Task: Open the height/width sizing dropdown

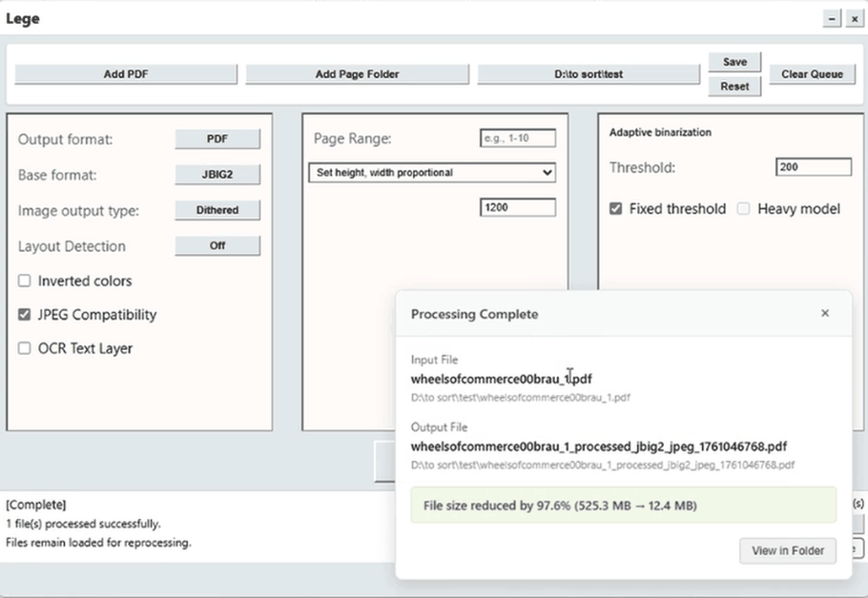Action: [431, 173]
